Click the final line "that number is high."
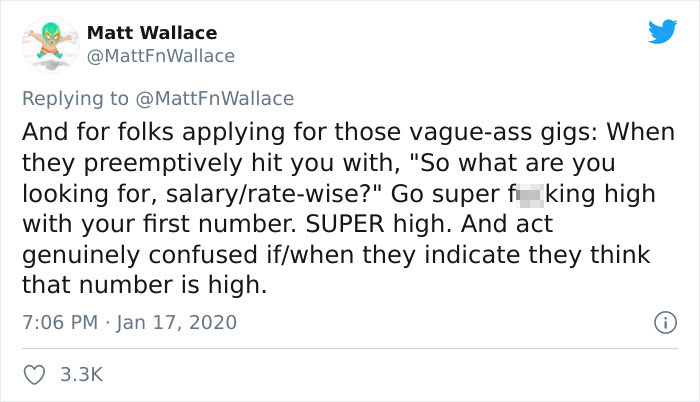 click(x=145, y=285)
